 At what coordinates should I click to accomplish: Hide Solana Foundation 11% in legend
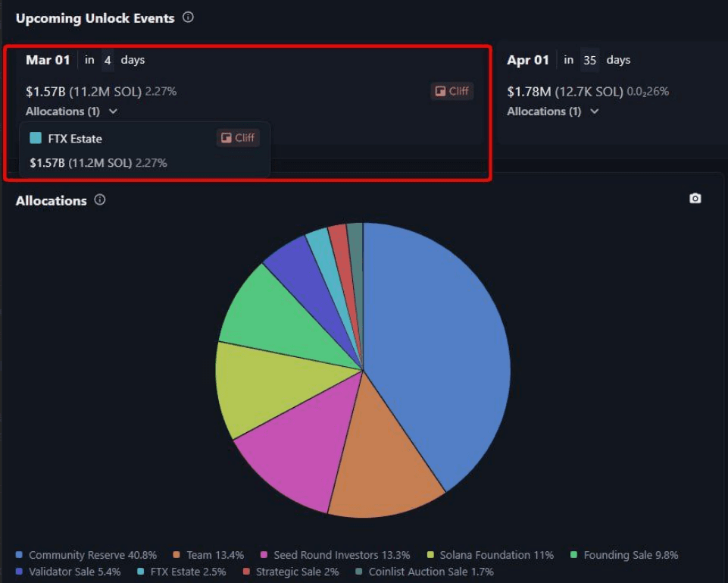(x=490, y=555)
